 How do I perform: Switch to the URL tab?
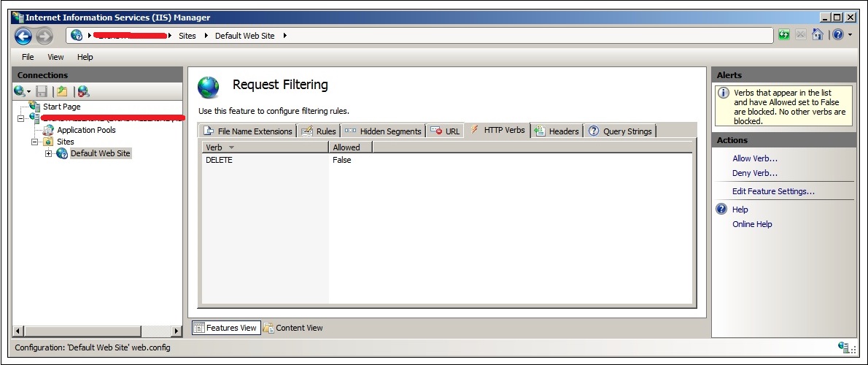(445, 131)
